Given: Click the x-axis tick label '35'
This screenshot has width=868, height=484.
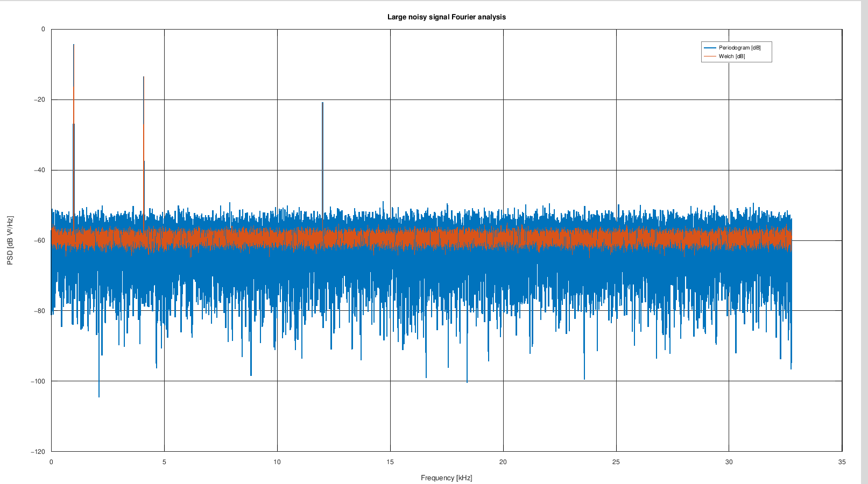Looking at the screenshot, I should click(x=842, y=462).
